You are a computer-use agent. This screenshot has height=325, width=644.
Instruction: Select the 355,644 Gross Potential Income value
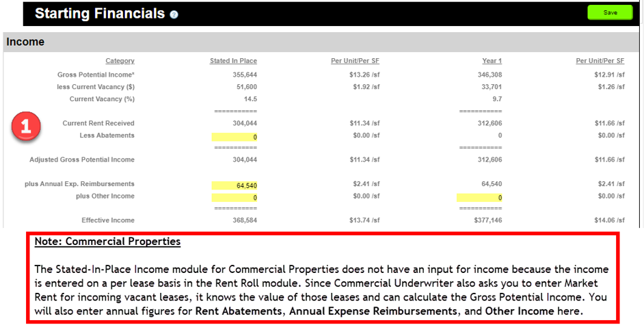[245, 74]
